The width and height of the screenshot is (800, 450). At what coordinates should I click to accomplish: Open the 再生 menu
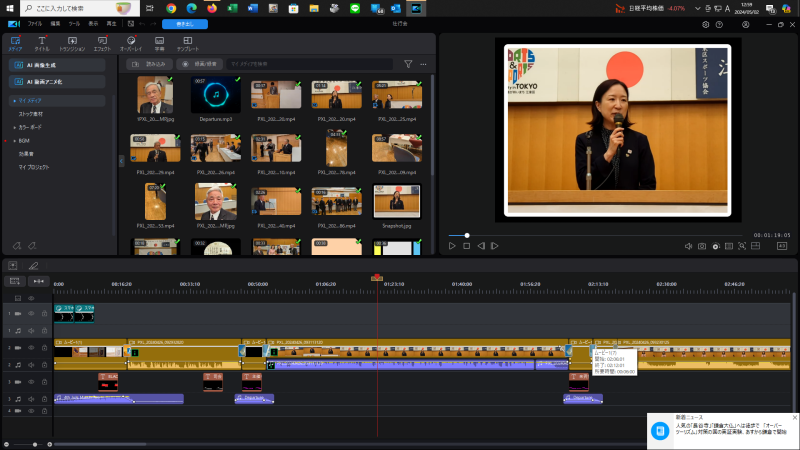[x=111, y=24]
